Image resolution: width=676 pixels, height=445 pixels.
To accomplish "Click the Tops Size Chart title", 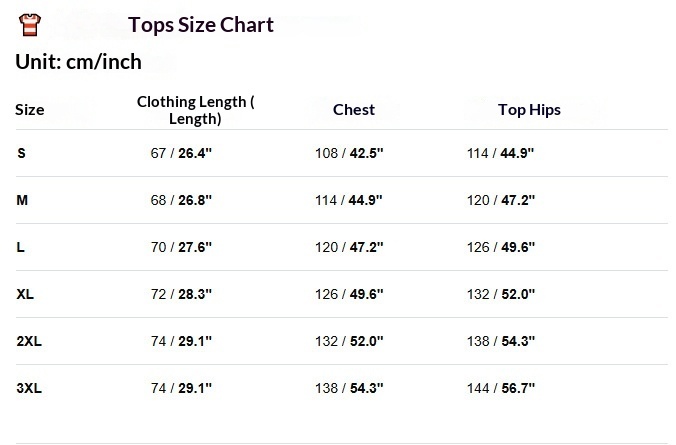I will coord(201,25).
